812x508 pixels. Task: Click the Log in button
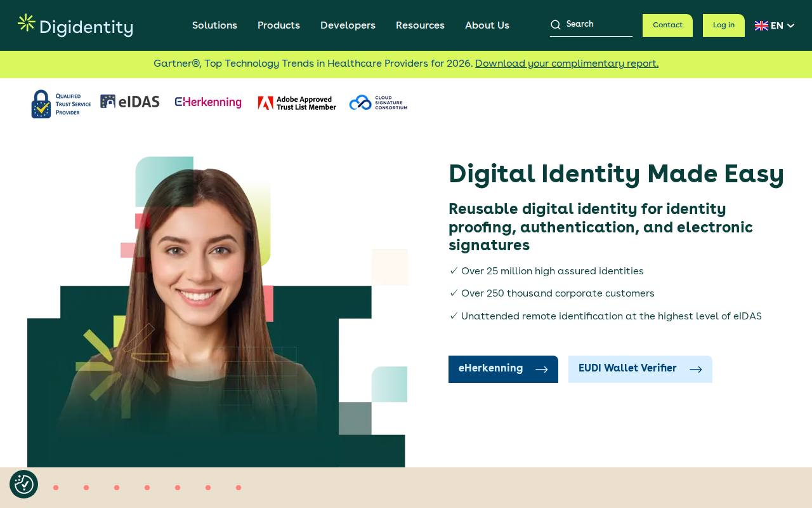click(724, 25)
